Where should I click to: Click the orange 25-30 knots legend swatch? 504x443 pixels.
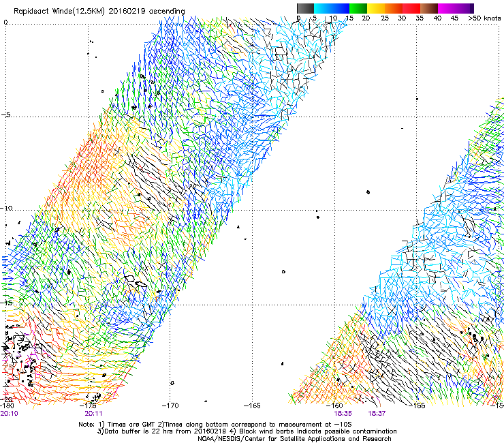pyautogui.click(x=394, y=8)
